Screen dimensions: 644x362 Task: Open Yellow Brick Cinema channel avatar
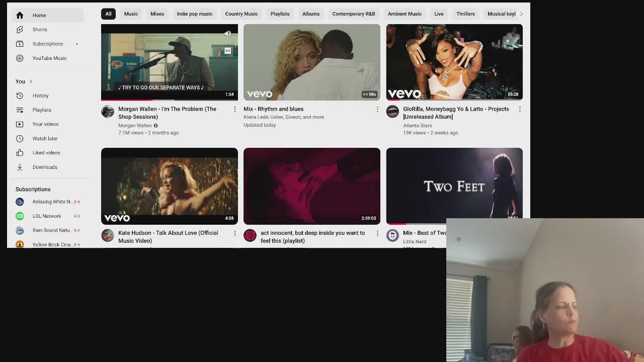pyautogui.click(x=20, y=244)
